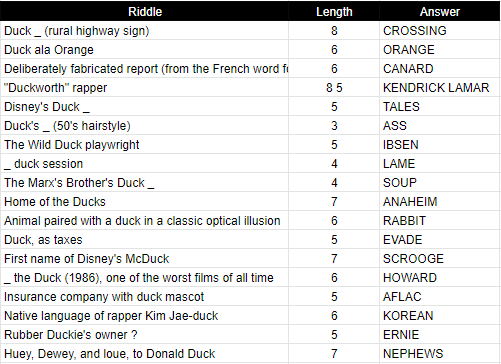
Task: Click the Rubber Duckie's owner riddle
Action: point(145,335)
